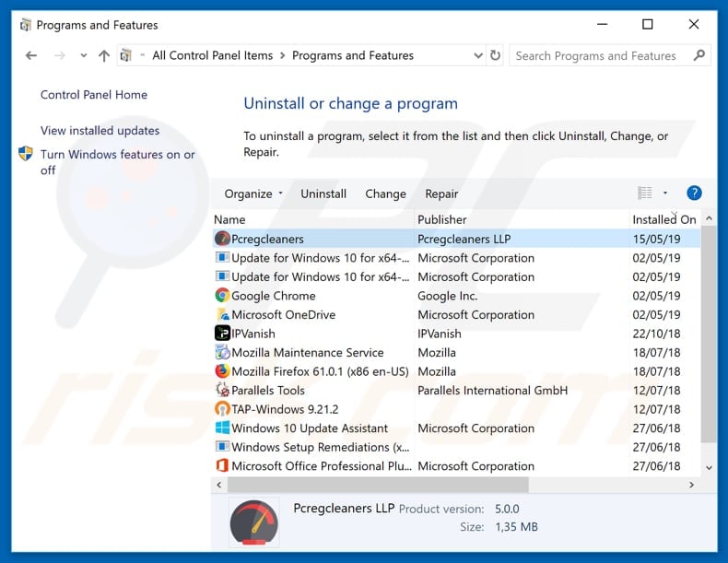Click the refresh icon beside address bar
Viewport: 728px width, 563px height.
click(x=496, y=55)
